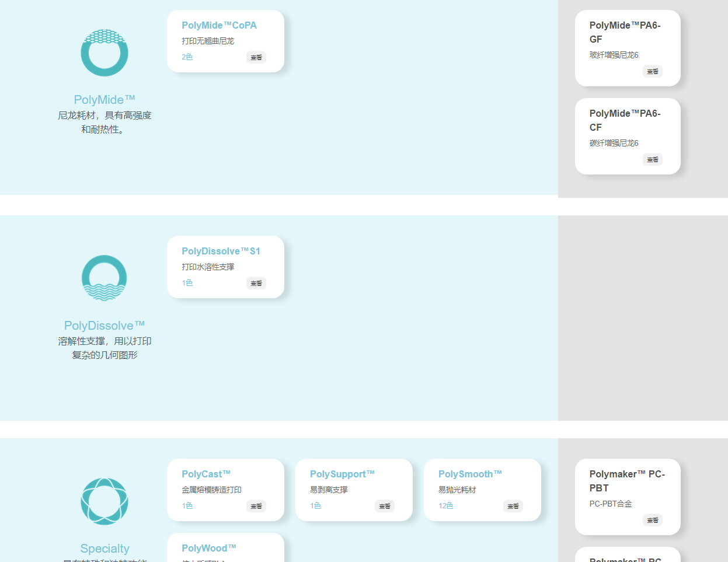Image resolution: width=728 pixels, height=562 pixels.
Task: Click the PolyMide nylon ring icon
Action: 105,53
